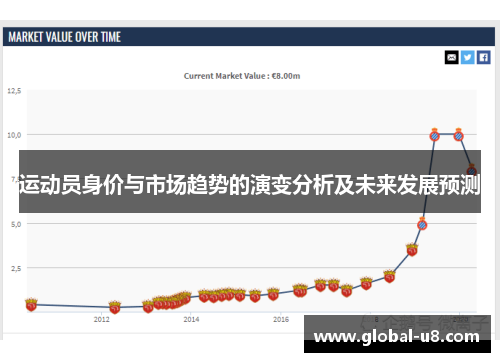Click the red crest marker near 2016
The height and width of the screenshot is (362, 500).
pos(273,294)
